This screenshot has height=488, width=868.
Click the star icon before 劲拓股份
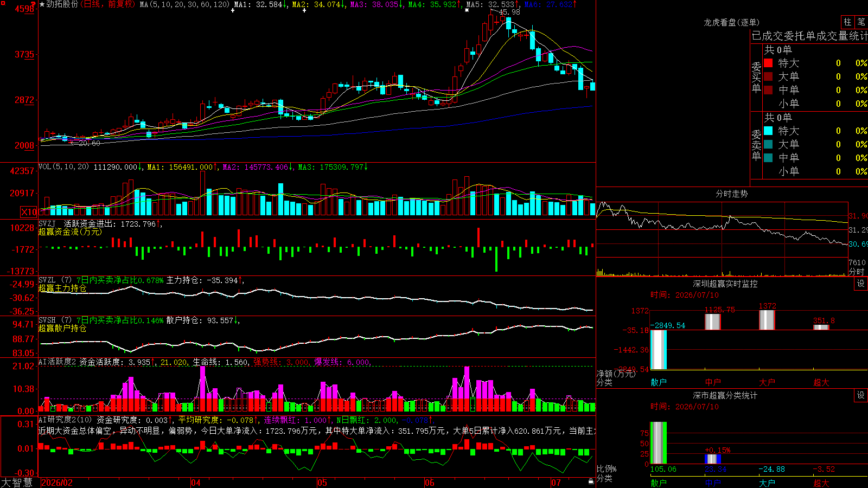pos(42,4)
